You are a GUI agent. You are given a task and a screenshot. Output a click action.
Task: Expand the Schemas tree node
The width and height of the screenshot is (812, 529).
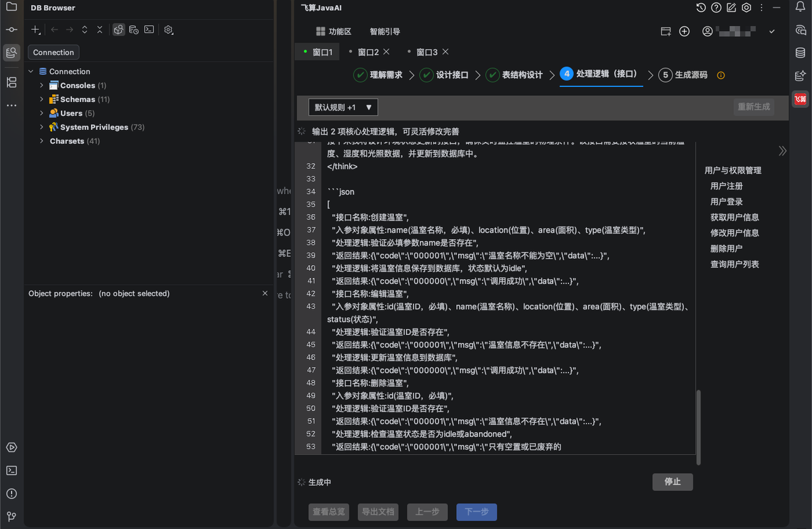[42, 100]
